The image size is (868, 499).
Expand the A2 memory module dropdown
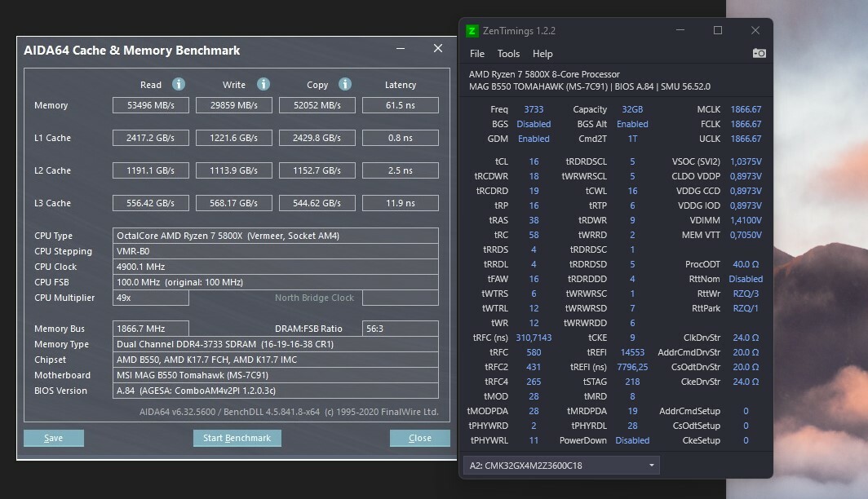pyautogui.click(x=651, y=466)
